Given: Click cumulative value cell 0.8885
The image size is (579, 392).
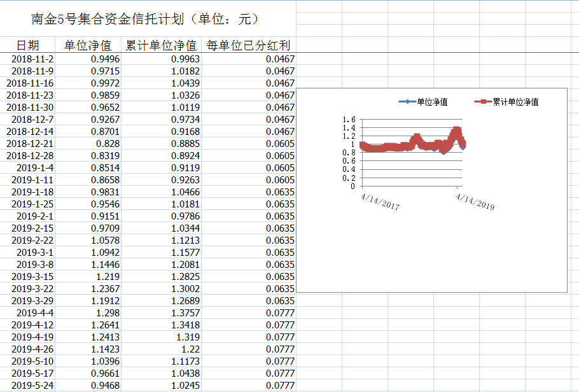Looking at the screenshot, I should [x=162, y=144].
